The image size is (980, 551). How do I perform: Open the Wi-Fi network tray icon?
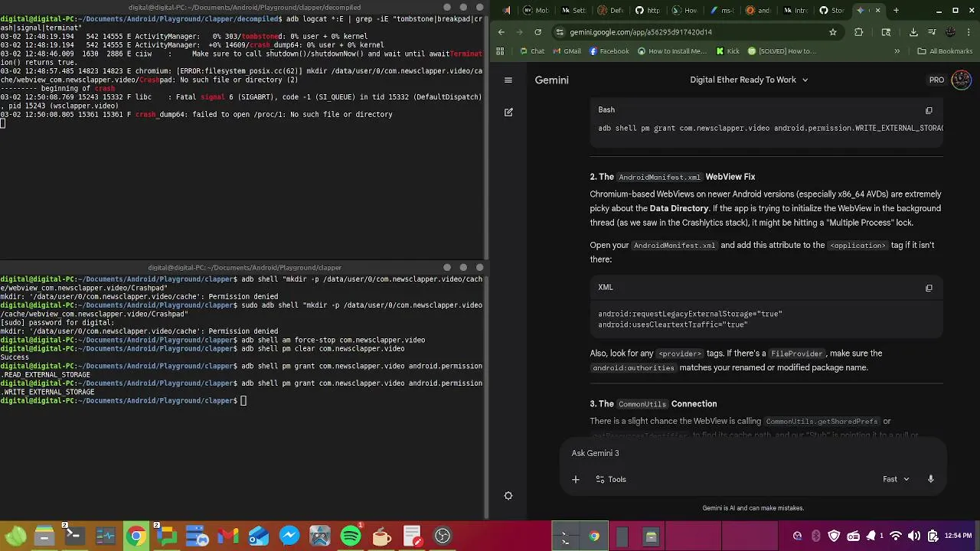tap(894, 536)
